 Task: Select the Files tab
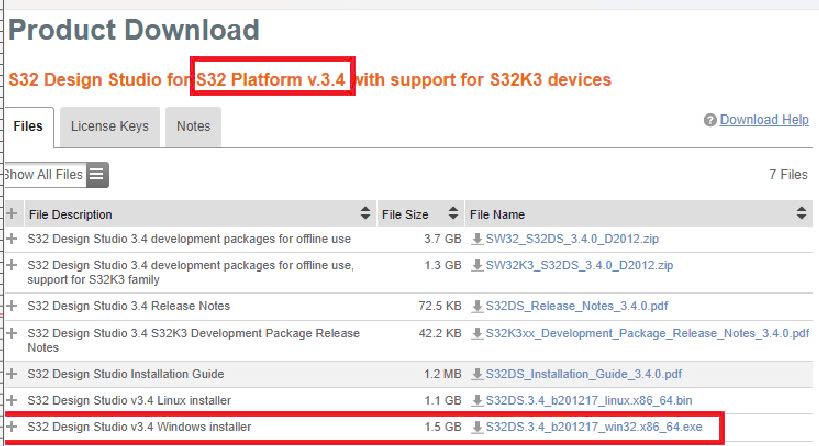click(x=28, y=126)
